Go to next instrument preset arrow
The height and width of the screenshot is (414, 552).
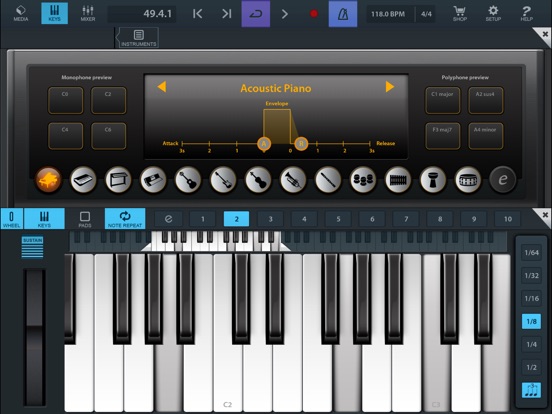pos(390,87)
